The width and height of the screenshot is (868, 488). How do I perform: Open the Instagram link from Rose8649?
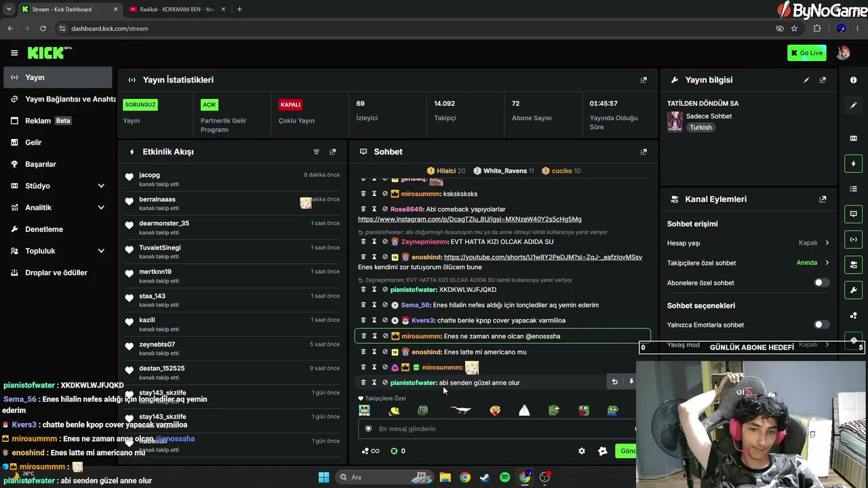(470, 220)
